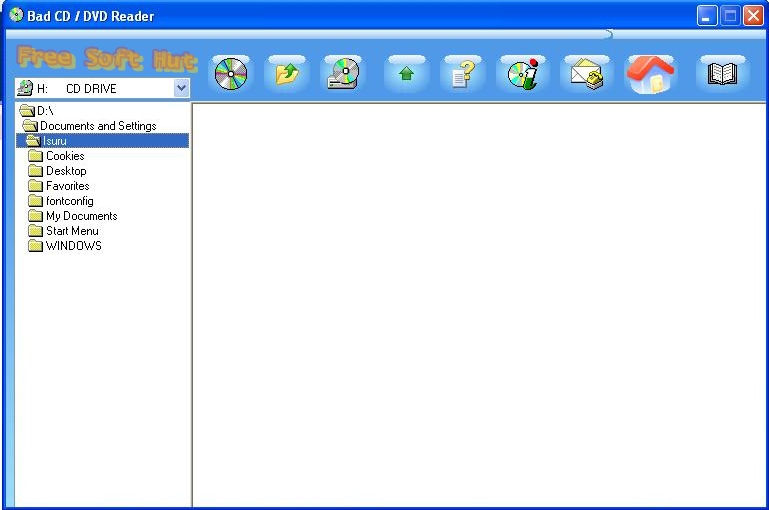Click the open book icon
This screenshot has height=510, width=769.
(722, 74)
